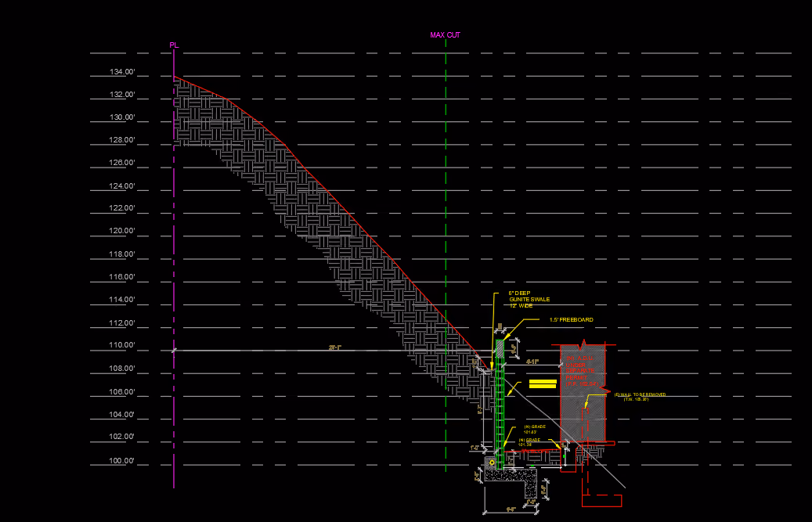Click the PL property line label
The image size is (812, 522).
(174, 45)
